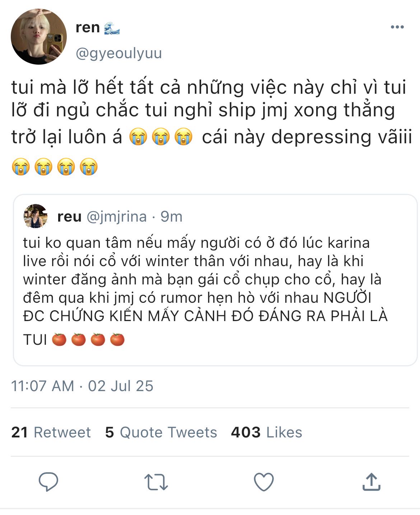Tap the 11:07 AM timestamp
420x515 pixels.
42,386
